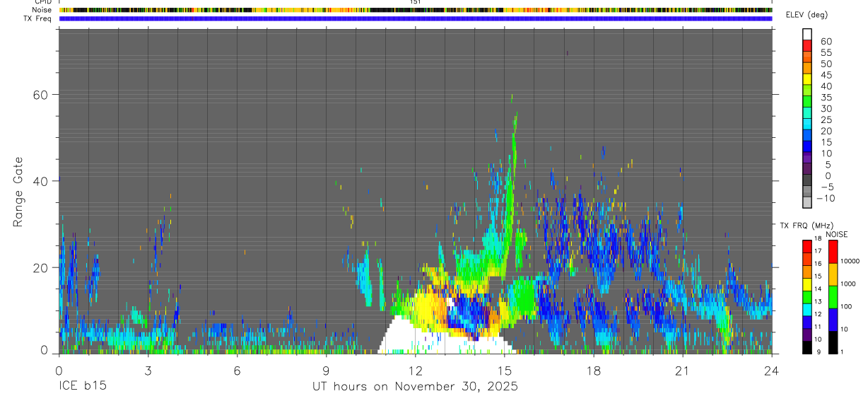
Task: Click the red 55–60 segment of ELEV color bar
Action: point(807,46)
